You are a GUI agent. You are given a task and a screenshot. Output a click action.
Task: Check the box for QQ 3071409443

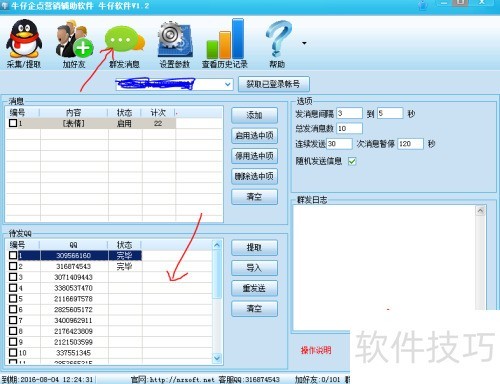pos(13,277)
